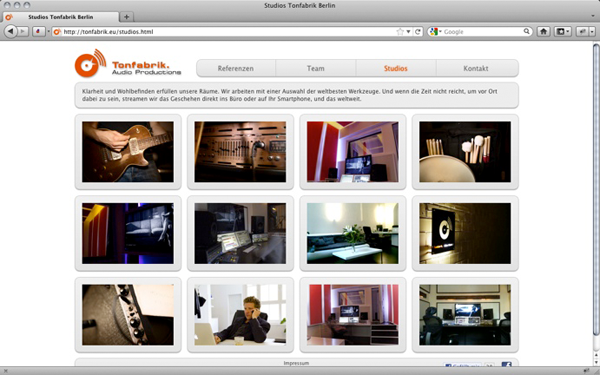Open the logo sign on brick wall thumbnail
Viewport: 600px width, 375px height.
click(x=465, y=233)
